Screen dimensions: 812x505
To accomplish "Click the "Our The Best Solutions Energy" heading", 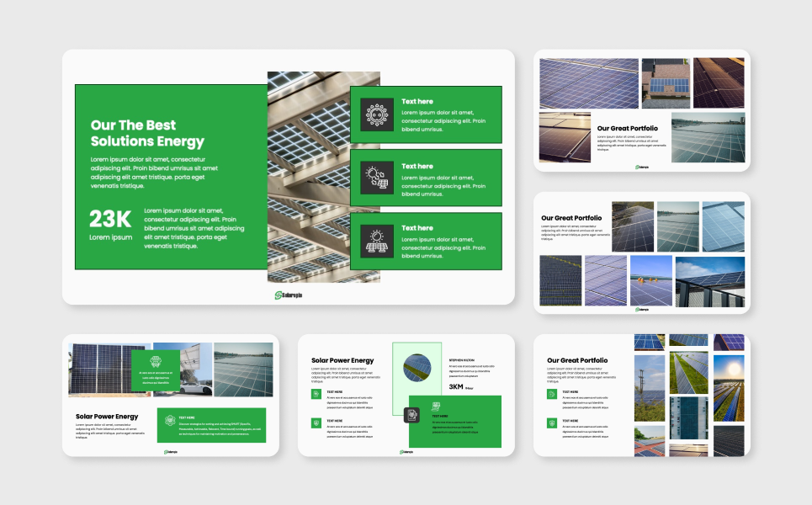I will coord(147,133).
